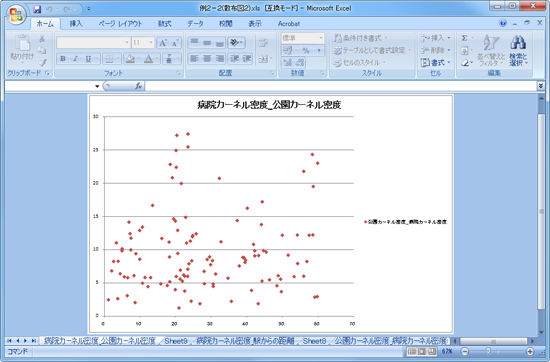550x362 pixels.
Task: Open the font name combo box
Action: pos(93,43)
